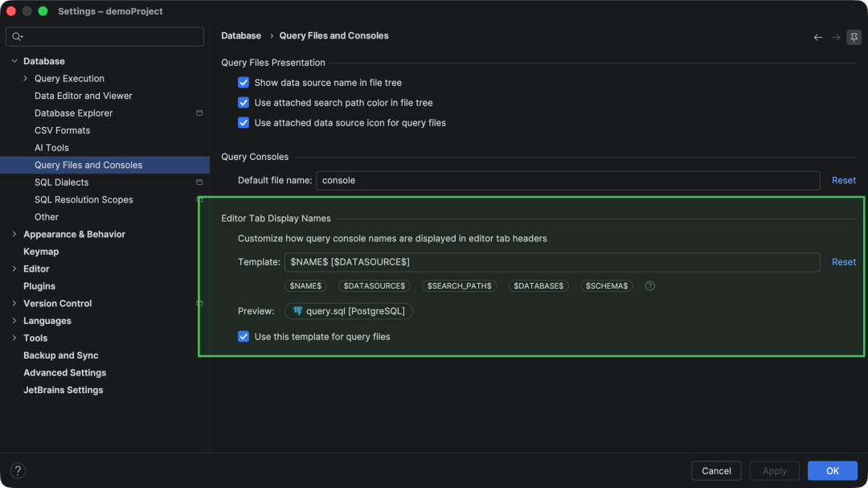Collapse the Database tree node

(x=14, y=61)
